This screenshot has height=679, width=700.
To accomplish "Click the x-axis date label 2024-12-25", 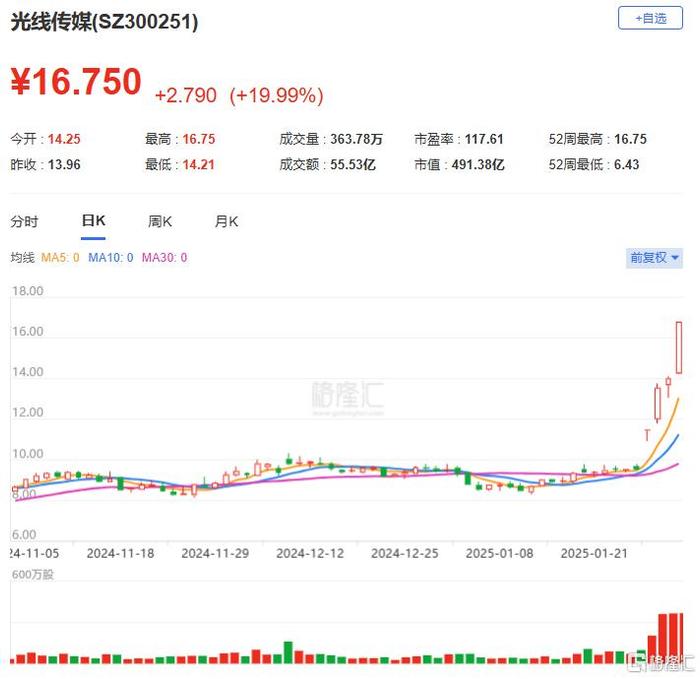I will tap(405, 554).
